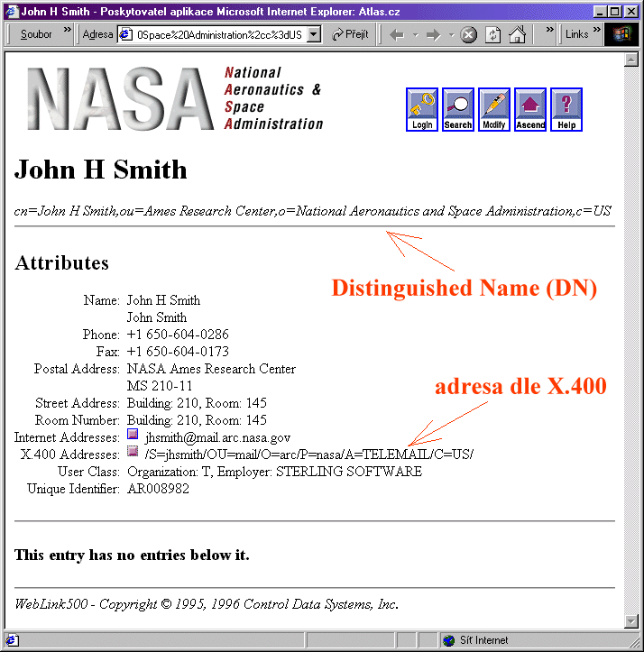Go up with the Ascend icon

(x=530, y=110)
